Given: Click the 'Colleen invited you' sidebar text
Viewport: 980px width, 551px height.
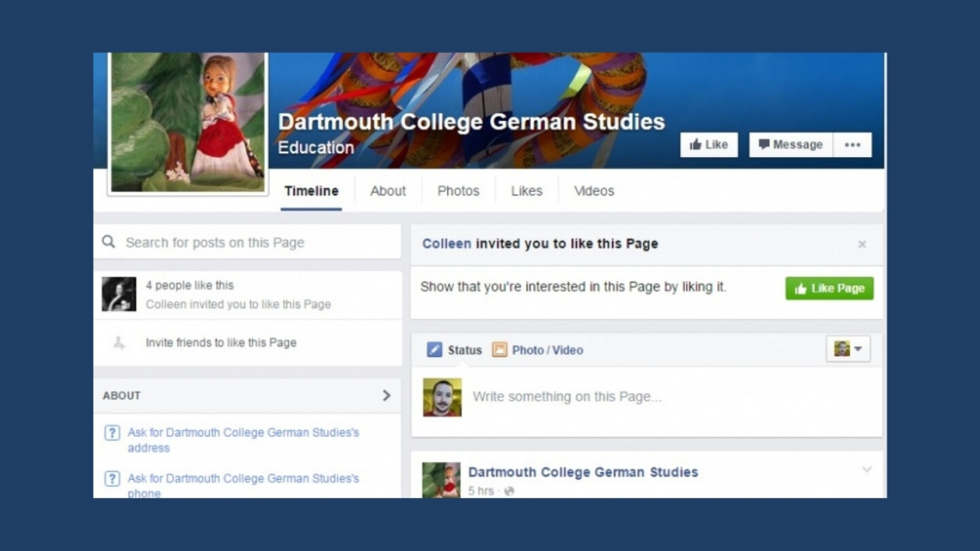Looking at the screenshot, I should 238,305.
